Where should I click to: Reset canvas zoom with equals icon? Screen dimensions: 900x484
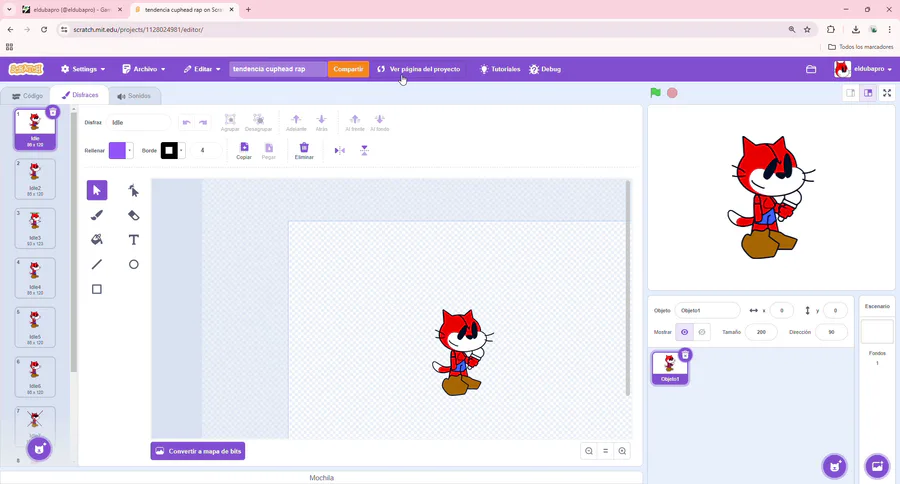(x=606, y=451)
